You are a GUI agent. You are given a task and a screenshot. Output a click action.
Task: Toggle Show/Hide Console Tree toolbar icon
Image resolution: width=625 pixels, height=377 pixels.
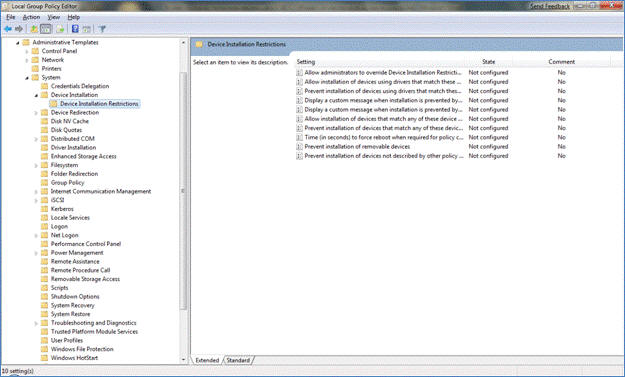pos(46,29)
